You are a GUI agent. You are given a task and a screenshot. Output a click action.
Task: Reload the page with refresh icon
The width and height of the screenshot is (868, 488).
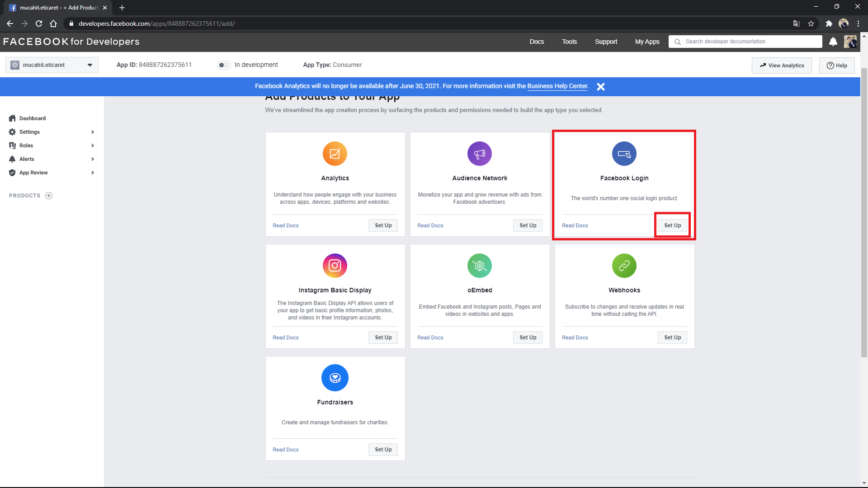click(x=39, y=23)
